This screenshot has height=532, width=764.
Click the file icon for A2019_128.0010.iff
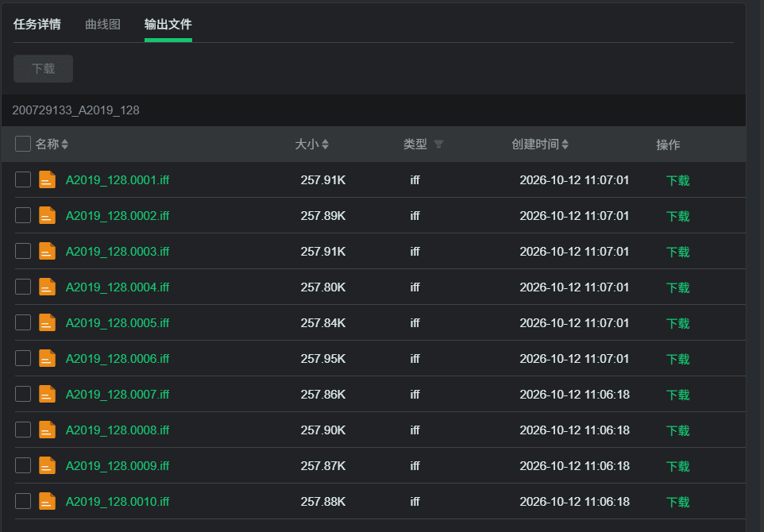point(48,501)
